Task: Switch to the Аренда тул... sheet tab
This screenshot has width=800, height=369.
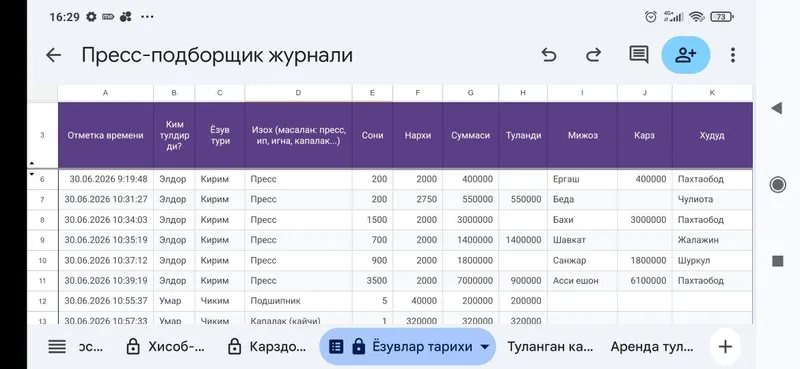Action: pyautogui.click(x=652, y=347)
